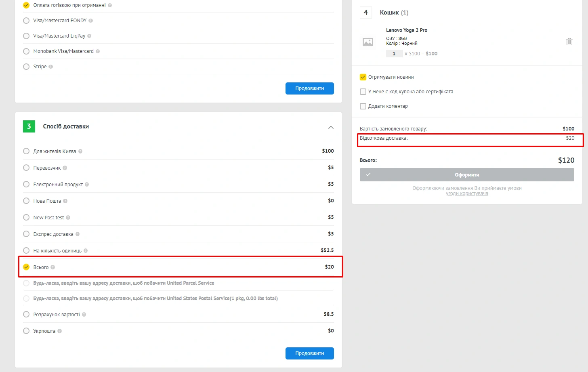The width and height of the screenshot is (588, 372).
Task: Uncheck the Отримувати новини checkbox
Action: (363, 77)
